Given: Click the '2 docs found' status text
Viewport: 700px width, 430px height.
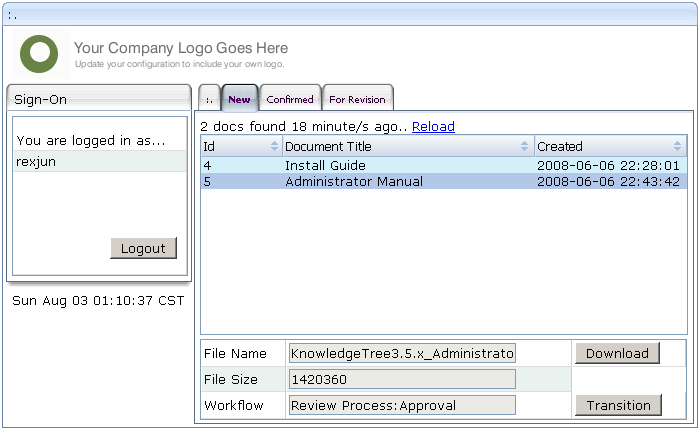Looking at the screenshot, I should pyautogui.click(x=304, y=126).
